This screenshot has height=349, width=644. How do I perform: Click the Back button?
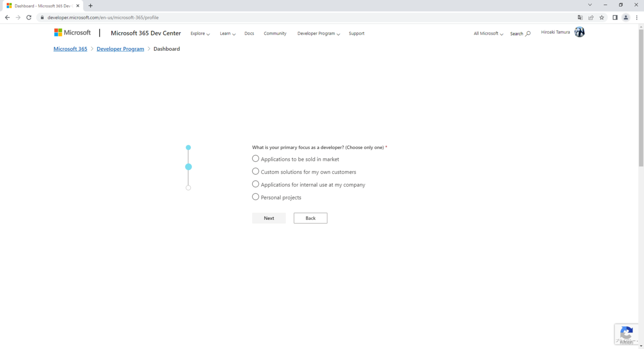310,218
